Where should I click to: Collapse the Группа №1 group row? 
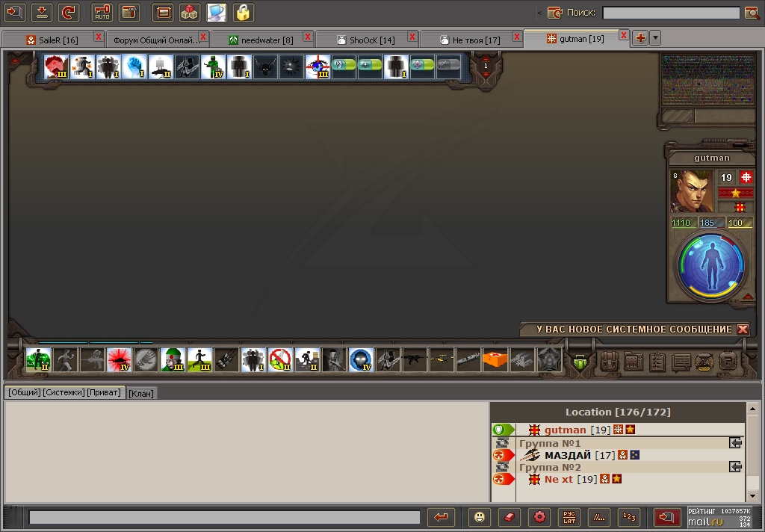pyautogui.click(x=502, y=443)
